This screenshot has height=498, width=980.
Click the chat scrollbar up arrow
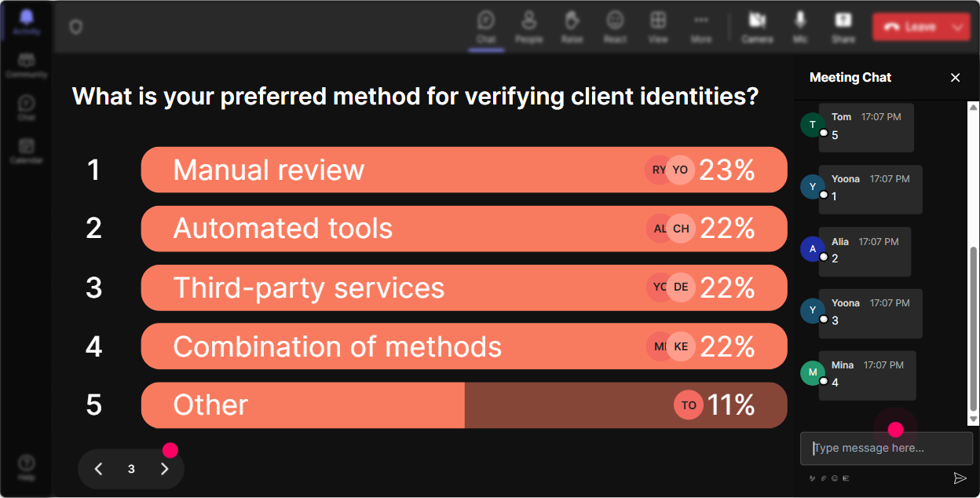pyautogui.click(x=974, y=107)
